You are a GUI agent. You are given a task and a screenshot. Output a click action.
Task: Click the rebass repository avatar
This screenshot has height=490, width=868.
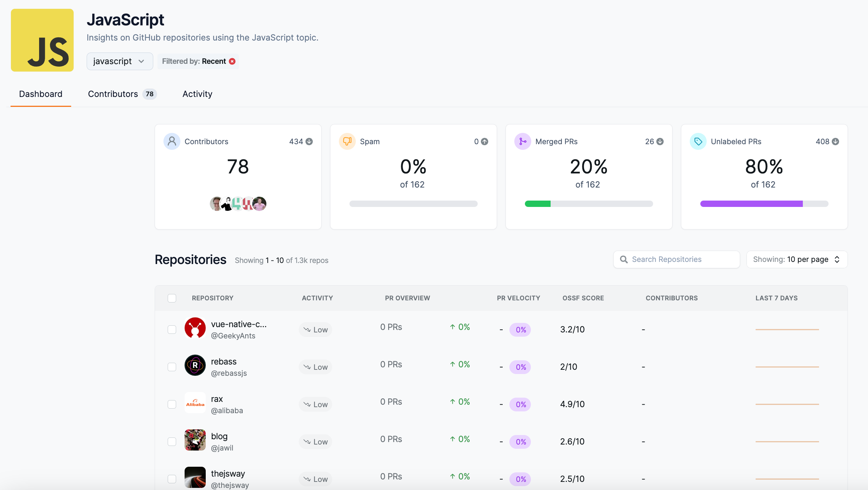click(195, 365)
